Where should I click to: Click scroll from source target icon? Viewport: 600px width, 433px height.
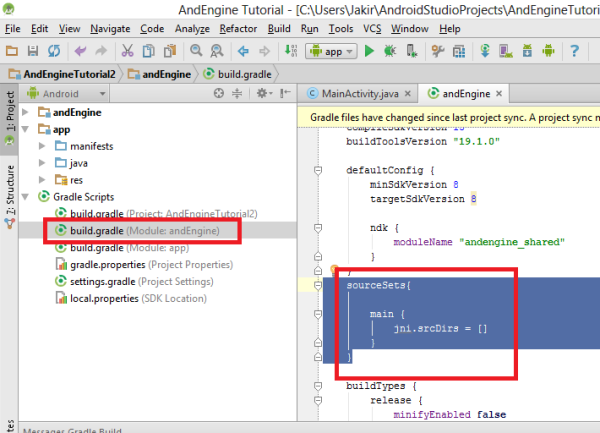pyautogui.click(x=219, y=93)
